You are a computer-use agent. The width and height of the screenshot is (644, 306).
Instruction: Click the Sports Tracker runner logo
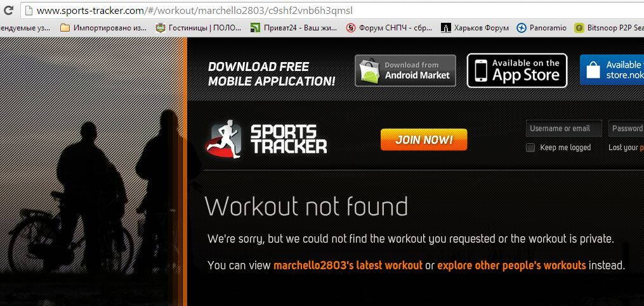(223, 139)
